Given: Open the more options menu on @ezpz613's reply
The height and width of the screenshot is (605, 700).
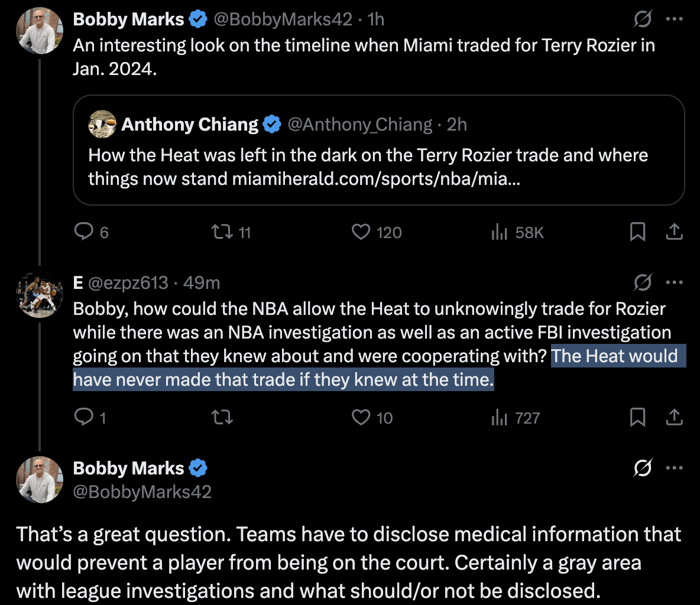Looking at the screenshot, I should pyautogui.click(x=675, y=282).
